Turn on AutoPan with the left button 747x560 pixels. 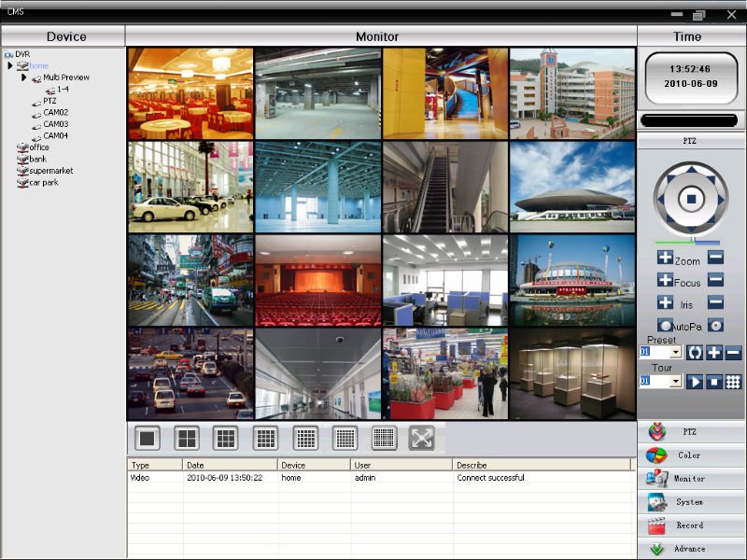(665, 326)
